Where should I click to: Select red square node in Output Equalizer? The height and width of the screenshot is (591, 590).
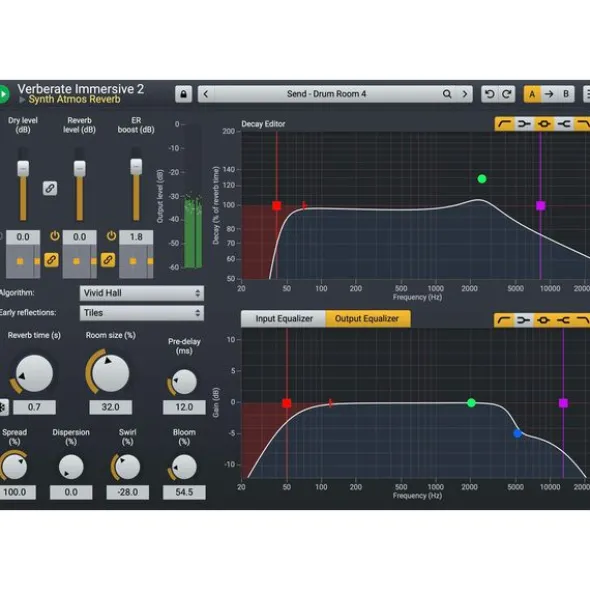click(287, 403)
